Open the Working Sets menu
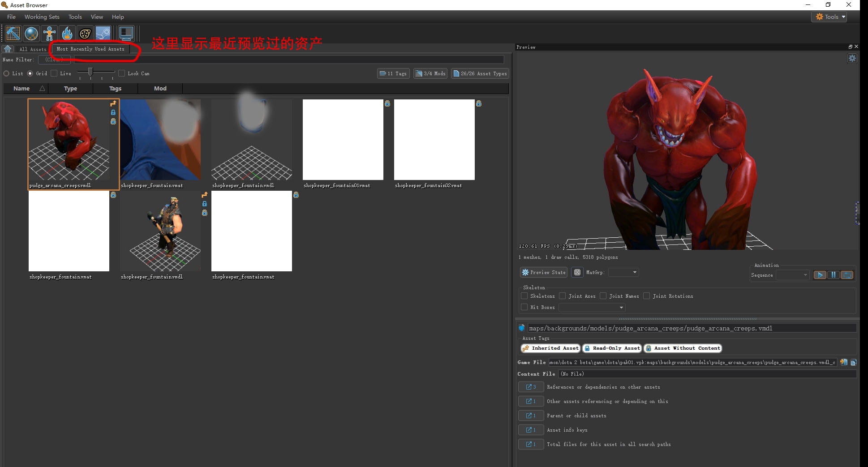This screenshot has width=868, height=467. [x=42, y=17]
